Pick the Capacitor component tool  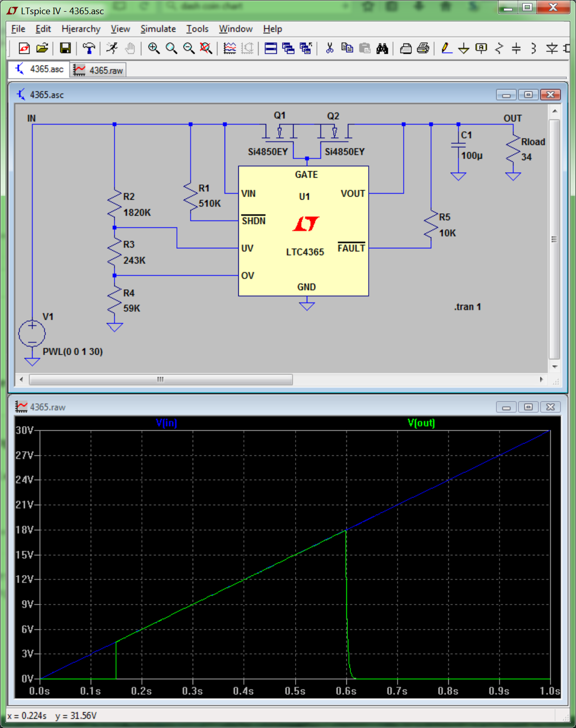516,48
